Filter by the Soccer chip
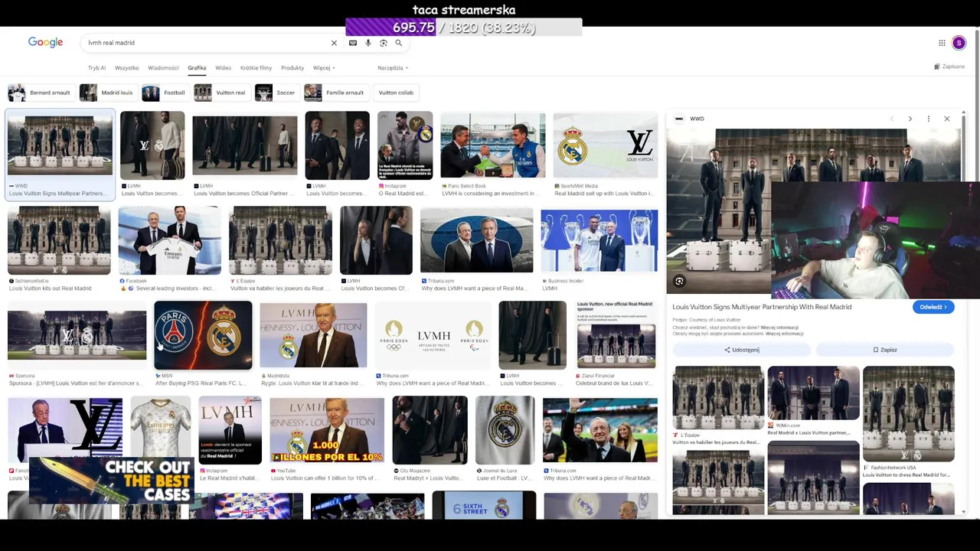This screenshot has width=980, height=551. point(276,93)
